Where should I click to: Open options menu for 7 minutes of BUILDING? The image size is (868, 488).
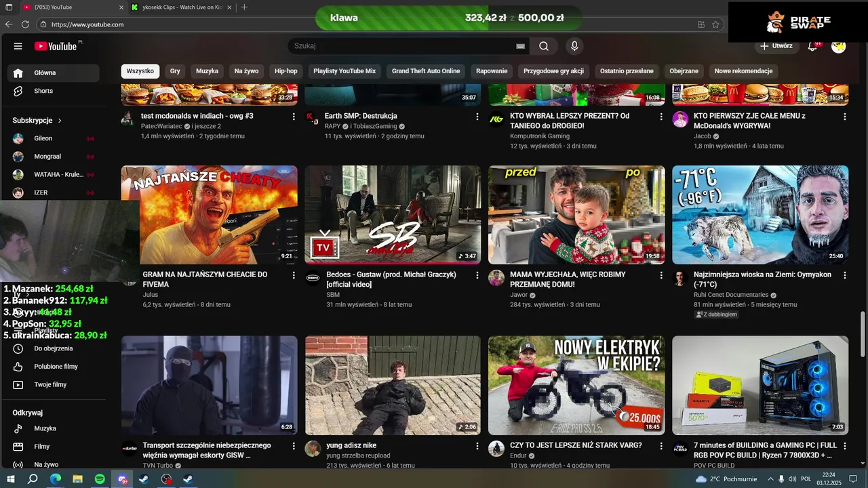point(845,446)
